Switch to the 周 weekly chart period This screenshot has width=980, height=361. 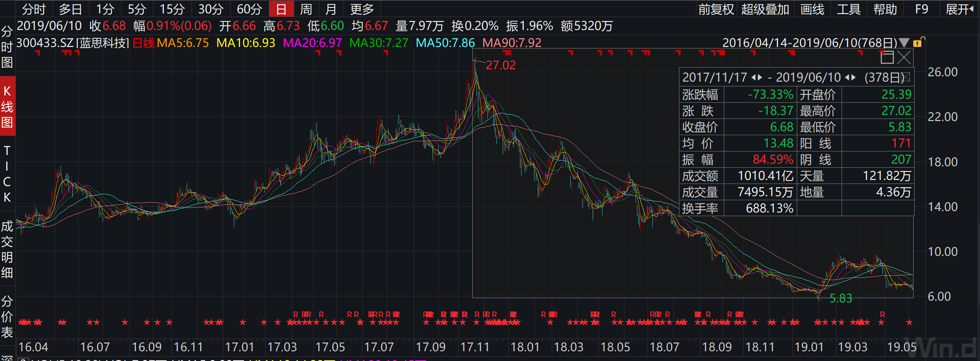[305, 9]
